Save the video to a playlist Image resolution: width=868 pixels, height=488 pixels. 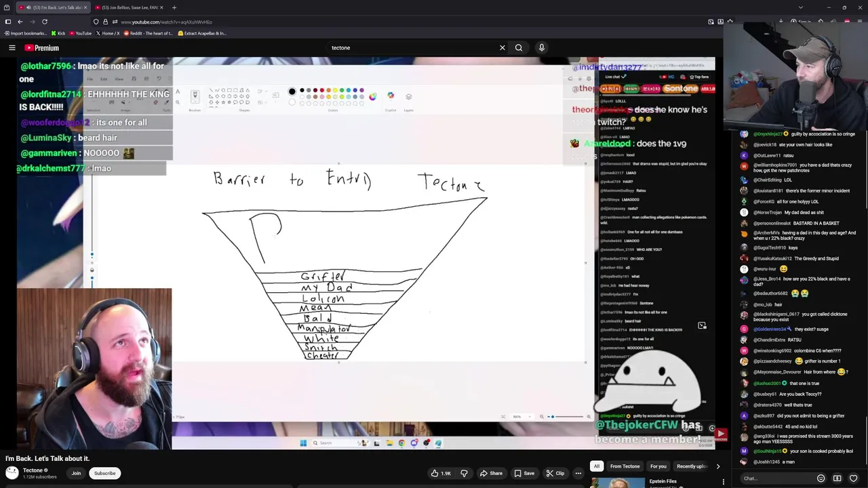(x=524, y=473)
